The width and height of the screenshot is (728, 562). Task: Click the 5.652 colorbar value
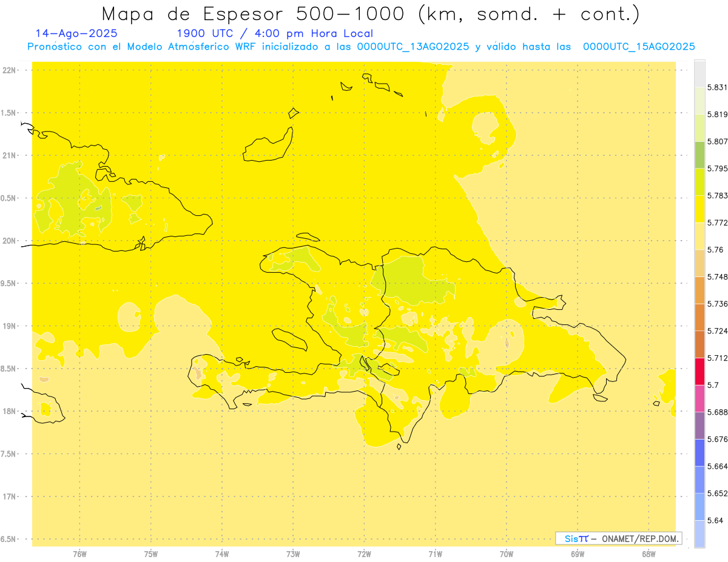pos(718,493)
